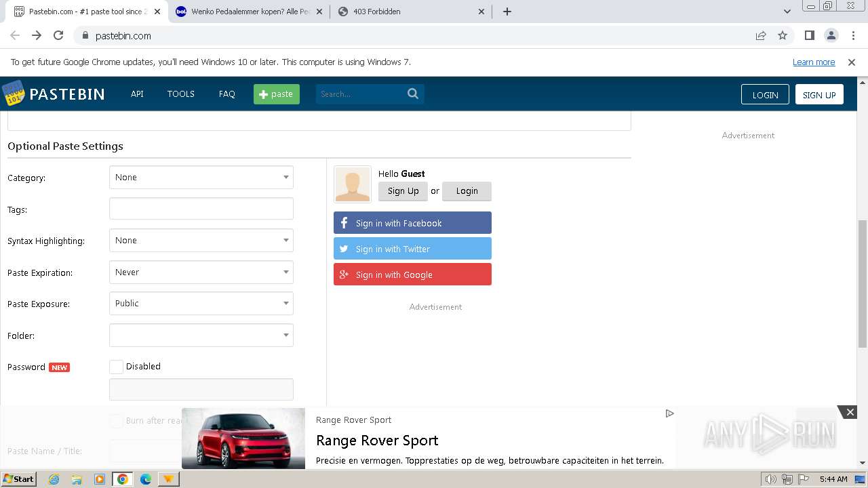Click the LOGIN button in the header

pyautogui.click(x=765, y=95)
